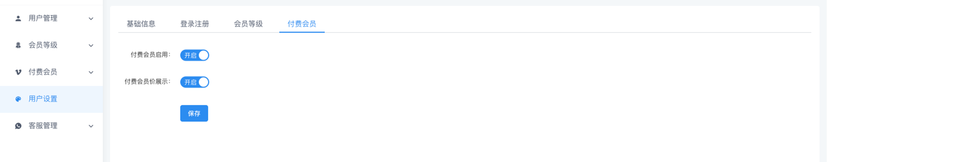Click the badge icon beside sidebar 会员等级

(x=18, y=45)
